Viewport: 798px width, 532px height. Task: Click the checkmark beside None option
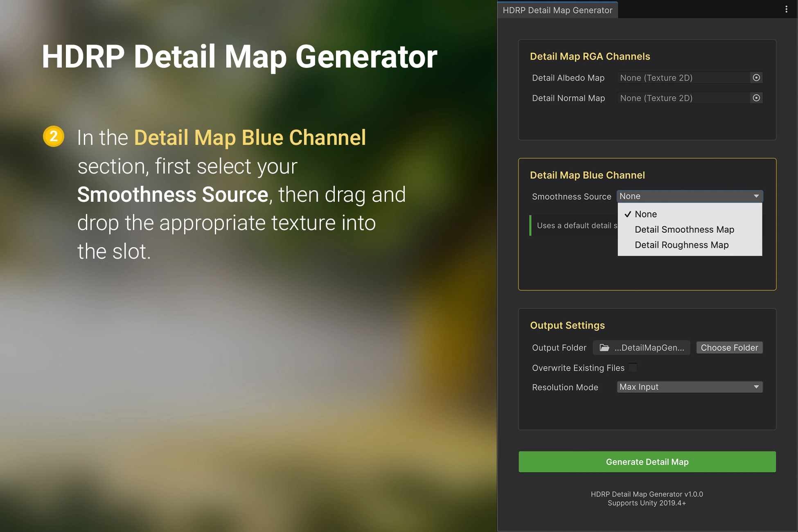(628, 214)
